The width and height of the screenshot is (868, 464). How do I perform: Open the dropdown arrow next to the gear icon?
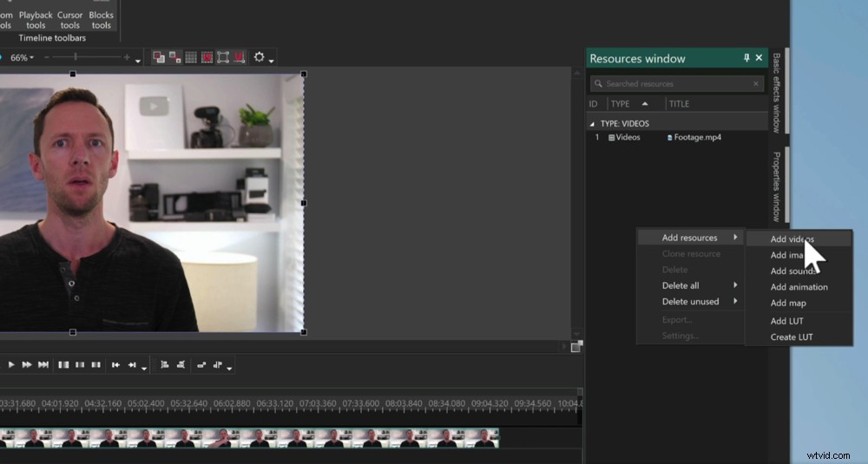(271, 61)
